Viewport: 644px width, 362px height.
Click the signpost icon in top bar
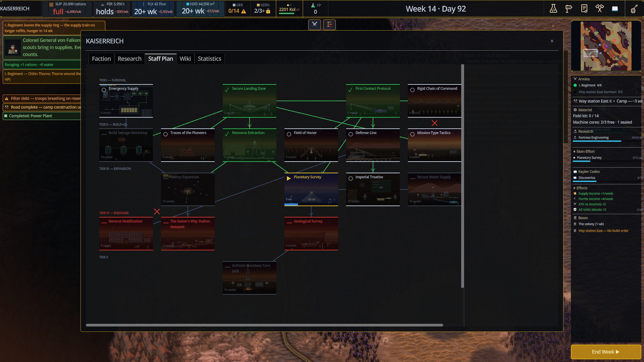(569, 9)
